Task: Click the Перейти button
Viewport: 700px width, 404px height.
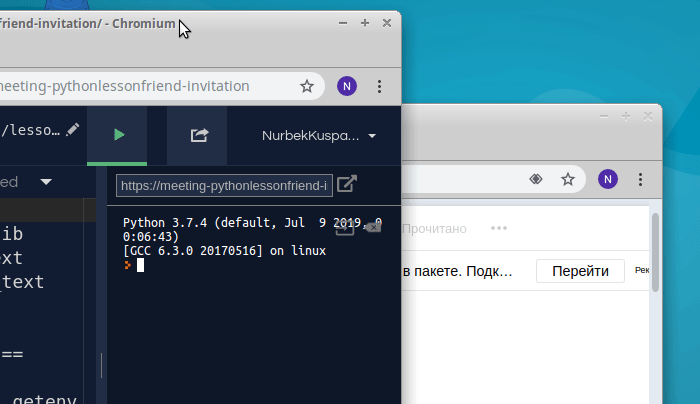Action: point(580,271)
